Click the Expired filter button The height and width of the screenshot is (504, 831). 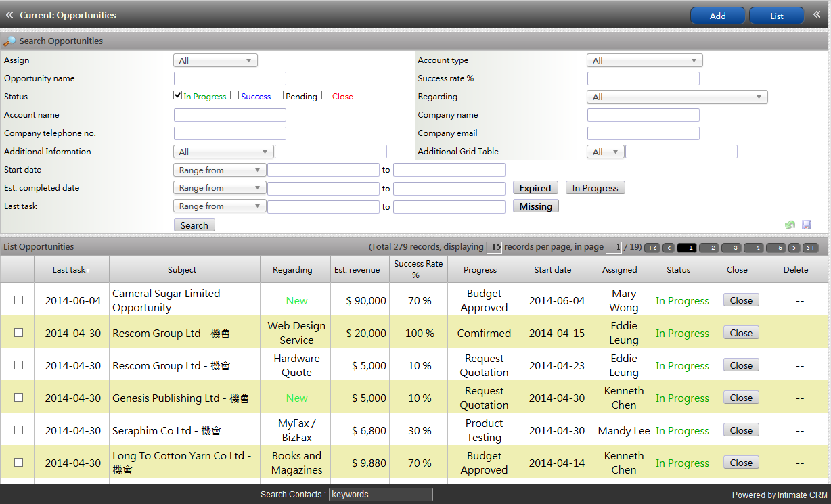pos(535,187)
